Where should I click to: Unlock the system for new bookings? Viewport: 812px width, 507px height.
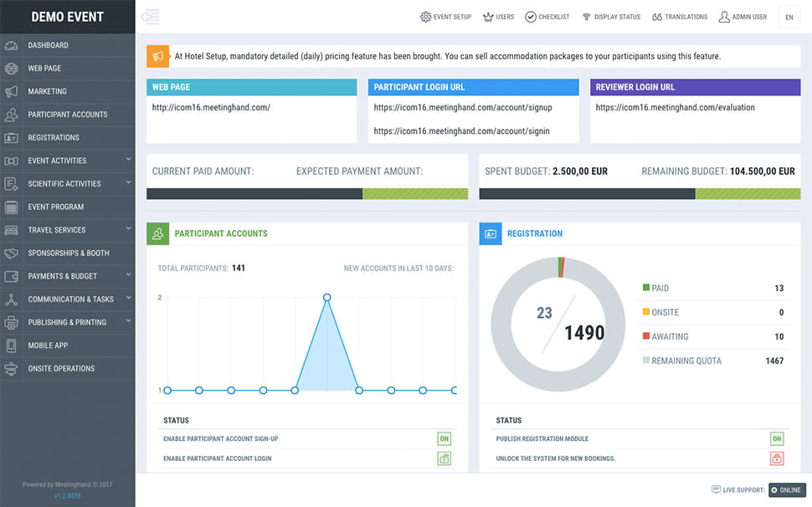776,458
